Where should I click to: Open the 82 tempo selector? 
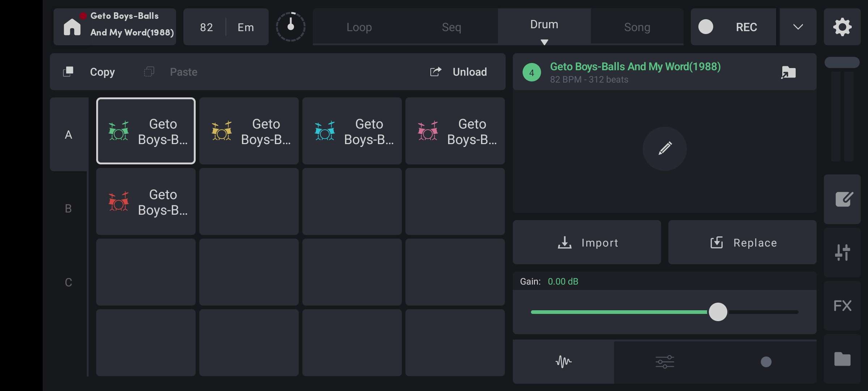point(206,27)
